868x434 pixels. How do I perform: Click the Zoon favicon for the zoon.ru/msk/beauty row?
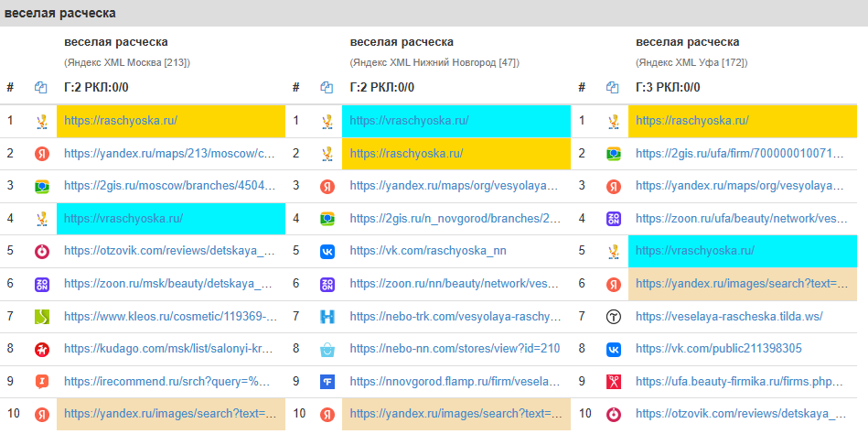41,285
